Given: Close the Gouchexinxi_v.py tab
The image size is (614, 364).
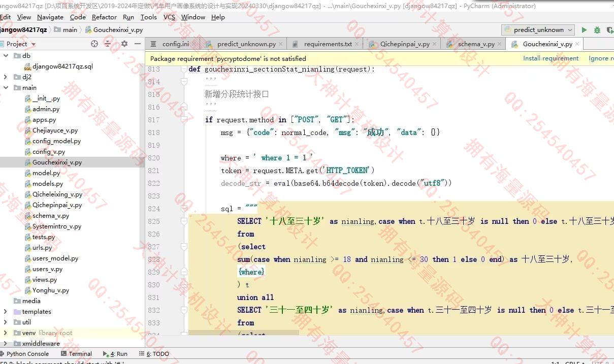Looking at the screenshot, I should click(578, 44).
